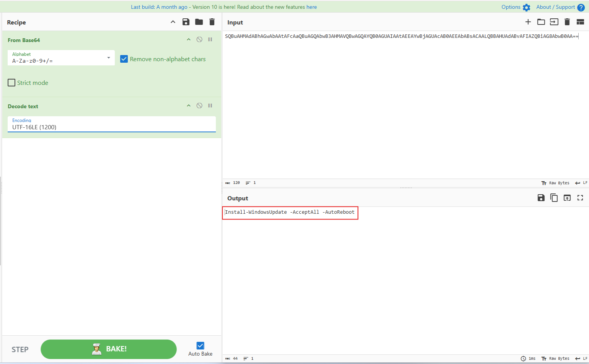Click the BAKE! button
589x364 pixels.
click(109, 349)
